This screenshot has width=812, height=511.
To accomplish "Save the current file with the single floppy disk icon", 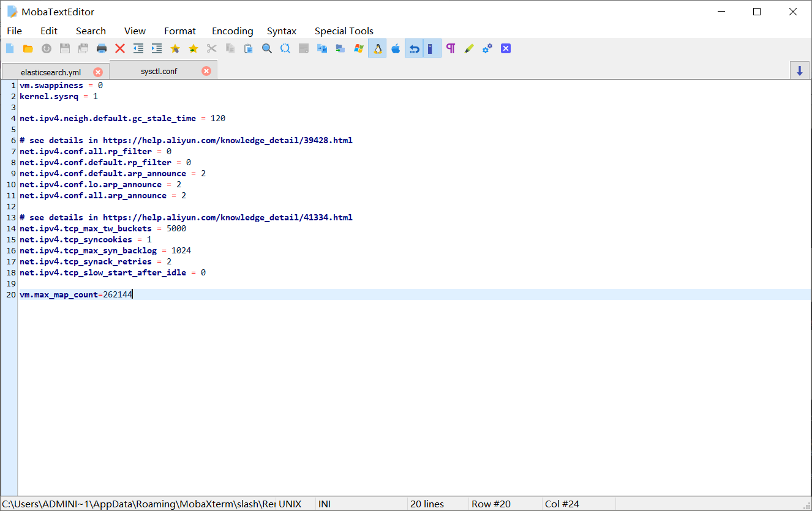I will (x=65, y=48).
